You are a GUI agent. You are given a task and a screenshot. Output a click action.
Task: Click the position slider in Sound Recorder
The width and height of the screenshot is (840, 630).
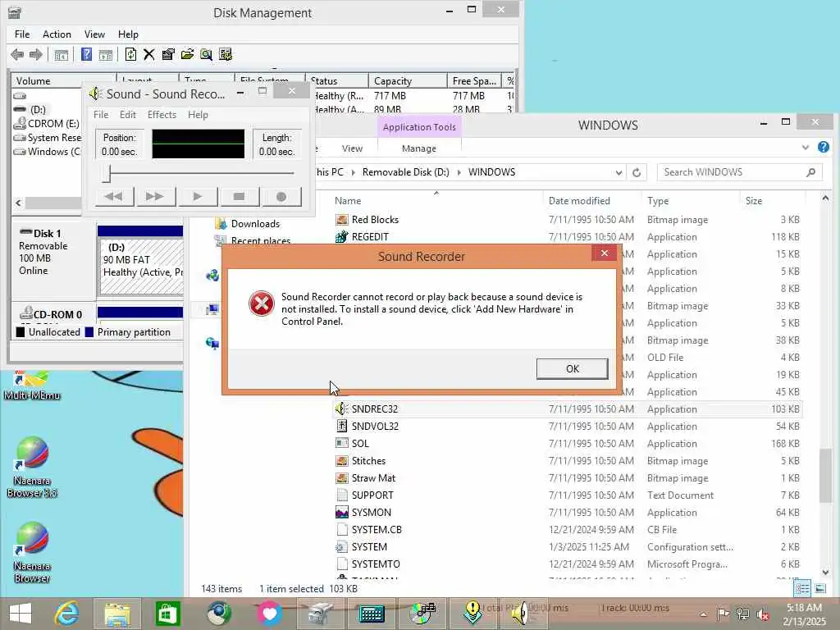pyautogui.click(x=107, y=173)
